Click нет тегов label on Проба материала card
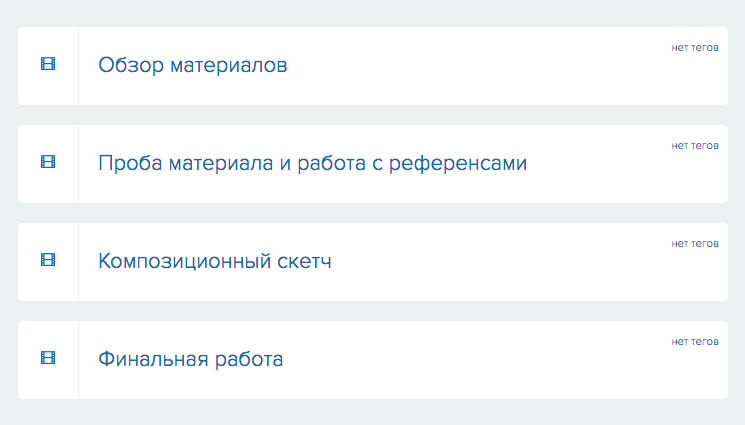 [695, 145]
